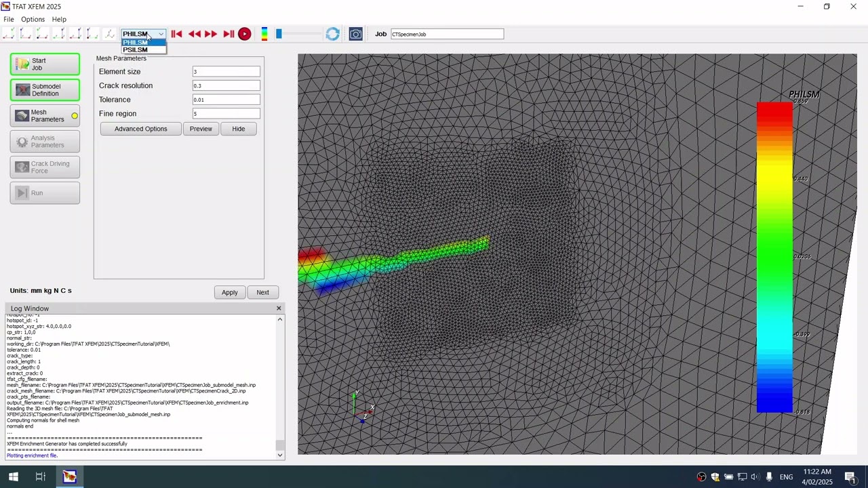Open the Help menu
The width and height of the screenshot is (868, 488).
pyautogui.click(x=59, y=19)
